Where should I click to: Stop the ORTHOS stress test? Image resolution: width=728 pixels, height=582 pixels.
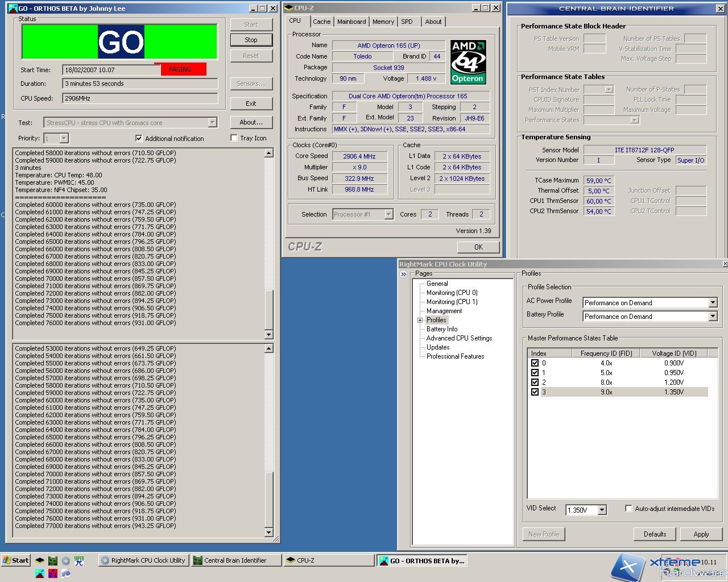point(251,40)
